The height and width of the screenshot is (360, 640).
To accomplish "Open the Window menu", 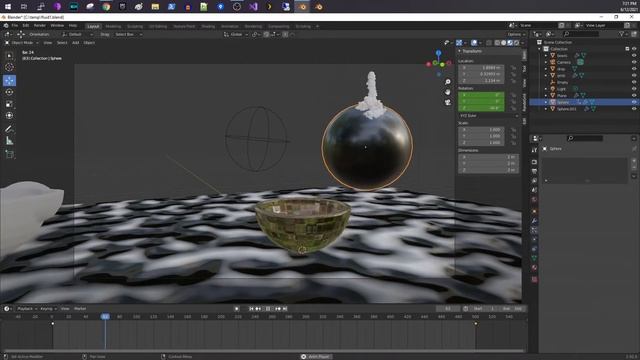I will pyautogui.click(x=57, y=26).
